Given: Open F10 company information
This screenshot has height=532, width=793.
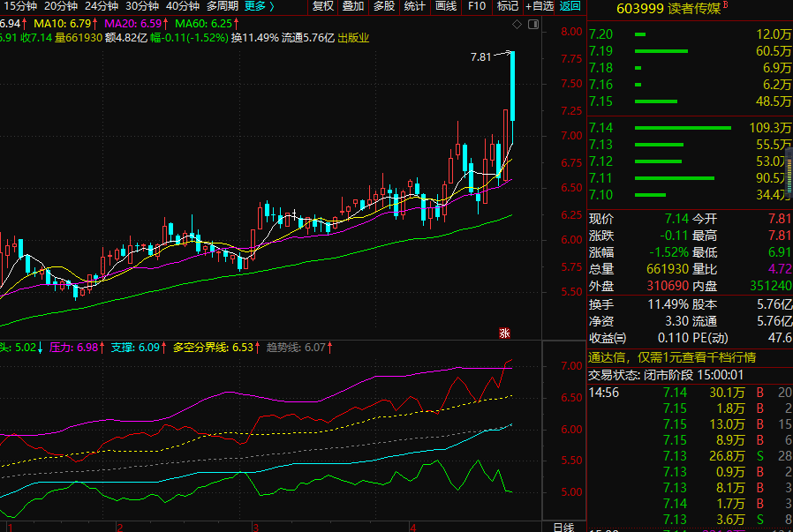Looking at the screenshot, I should click(477, 6).
